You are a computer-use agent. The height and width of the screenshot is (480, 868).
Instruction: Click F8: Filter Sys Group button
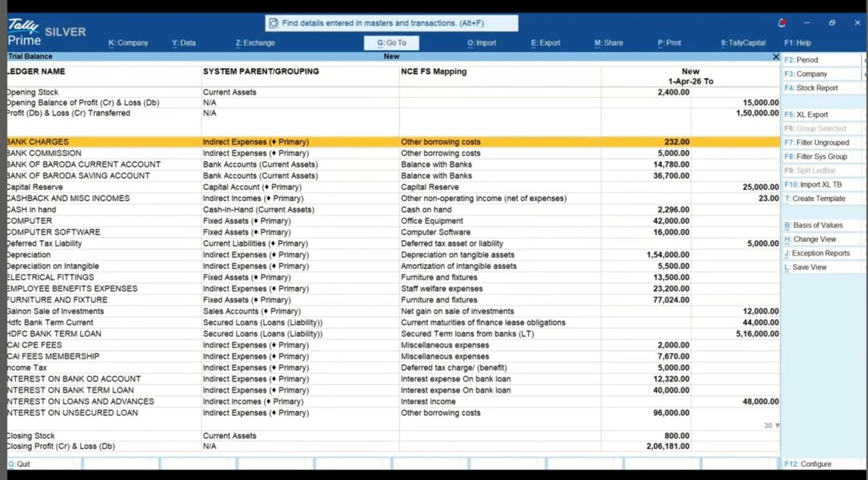[822, 156]
